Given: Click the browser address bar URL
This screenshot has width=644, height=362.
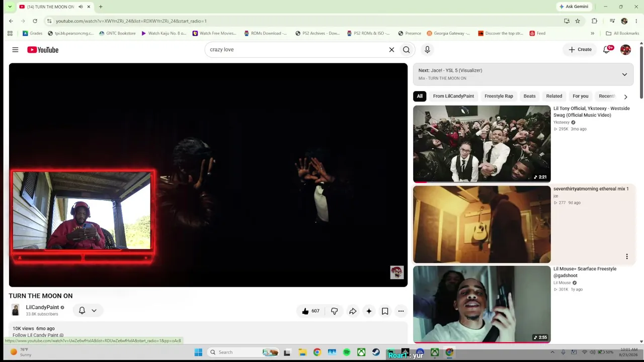Looking at the screenshot, I should tap(131, 21).
